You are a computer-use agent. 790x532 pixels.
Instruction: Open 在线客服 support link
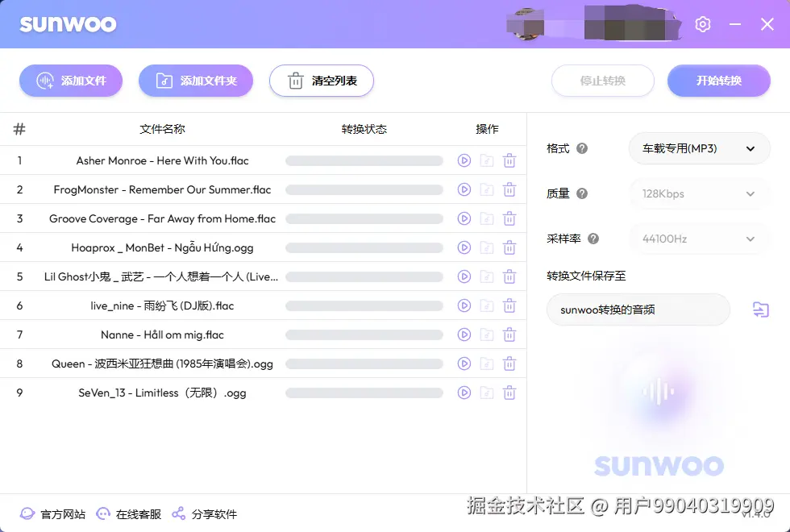click(x=129, y=514)
